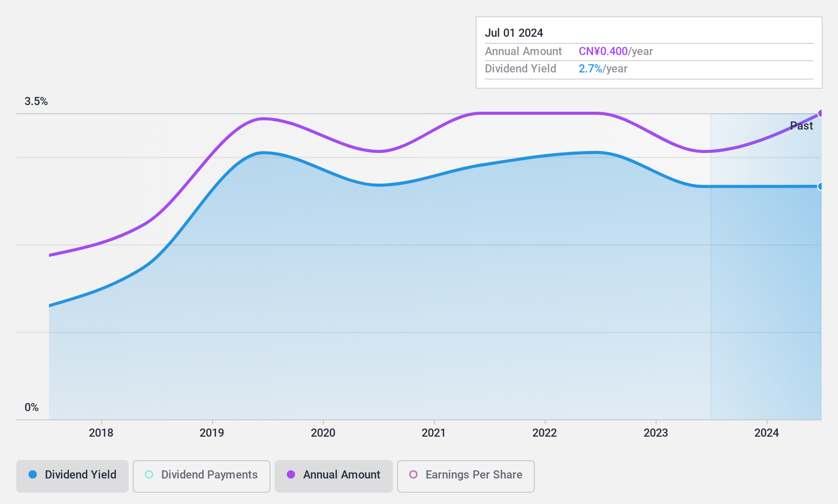Screen dimensions: 838x504
Task: Click the 'Annual Amount' tooltip row label
Action: tap(523, 52)
